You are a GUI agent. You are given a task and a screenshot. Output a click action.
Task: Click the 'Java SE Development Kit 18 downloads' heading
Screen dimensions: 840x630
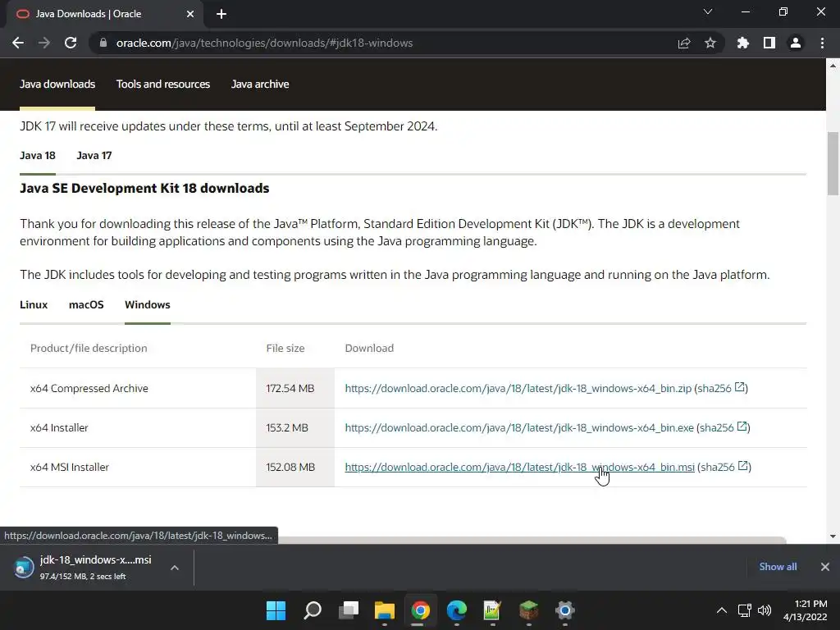[x=144, y=188]
